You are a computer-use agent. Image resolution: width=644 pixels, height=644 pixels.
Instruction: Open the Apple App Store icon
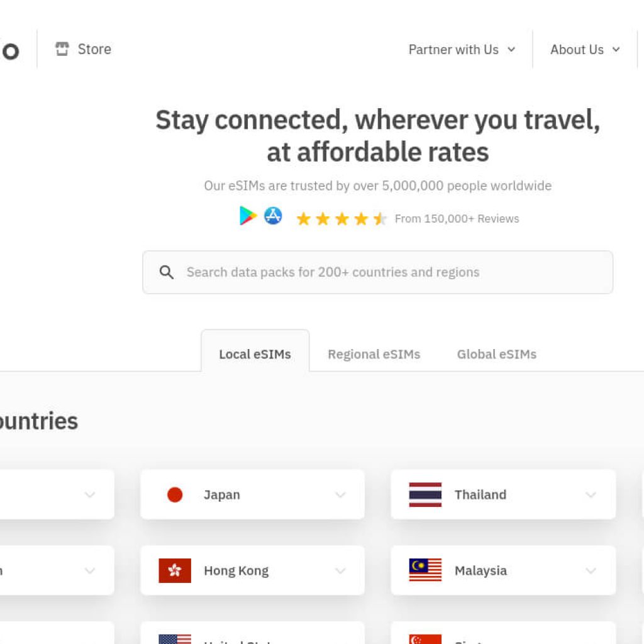click(273, 216)
